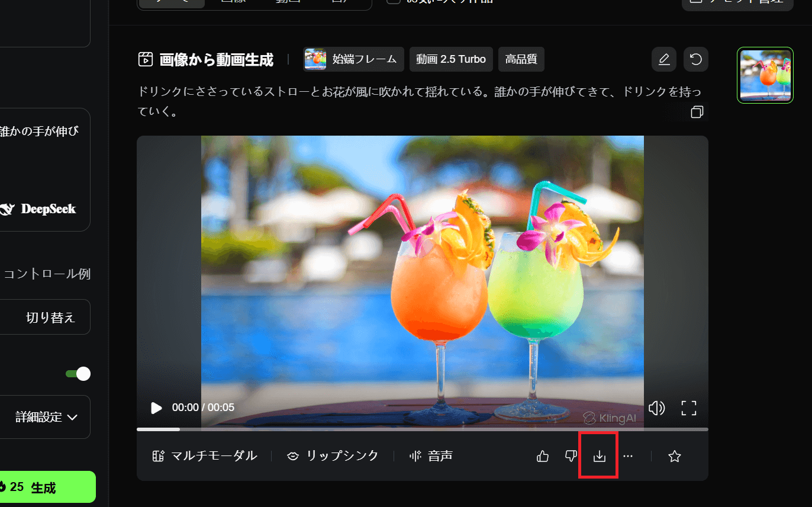Open the prompt editing pencil icon
This screenshot has width=812, height=507.
[x=663, y=59]
